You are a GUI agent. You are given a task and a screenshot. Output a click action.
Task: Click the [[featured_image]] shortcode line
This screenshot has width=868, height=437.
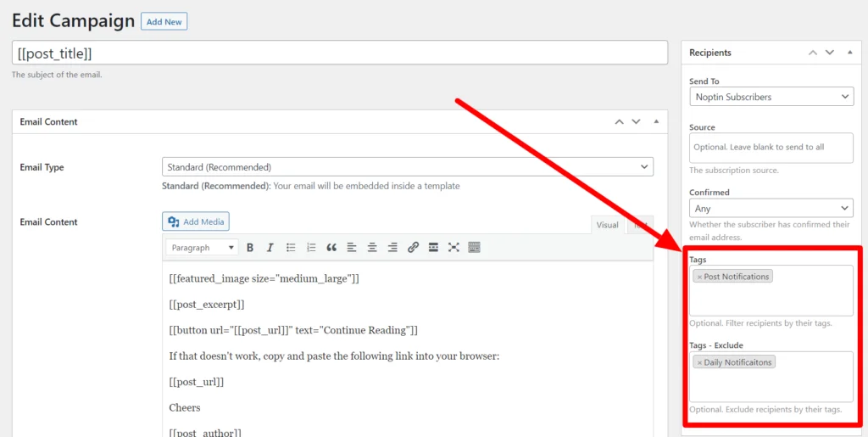(264, 278)
